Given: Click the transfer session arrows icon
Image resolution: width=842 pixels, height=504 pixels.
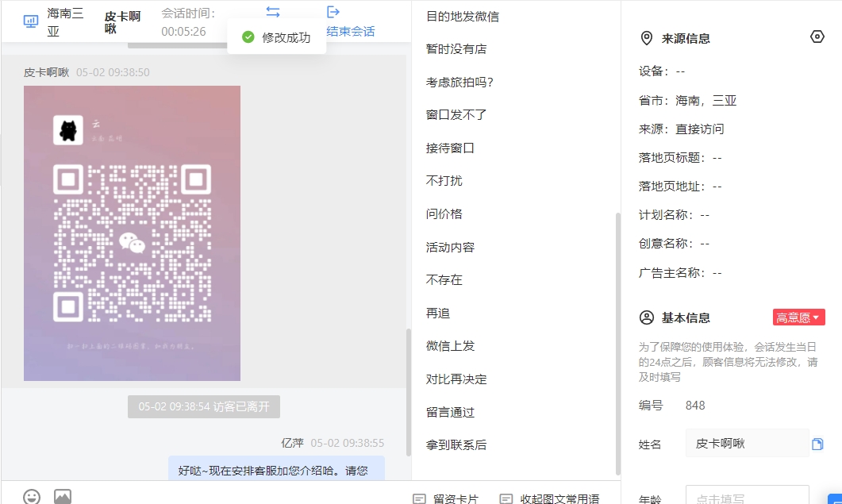Looking at the screenshot, I should click(273, 12).
